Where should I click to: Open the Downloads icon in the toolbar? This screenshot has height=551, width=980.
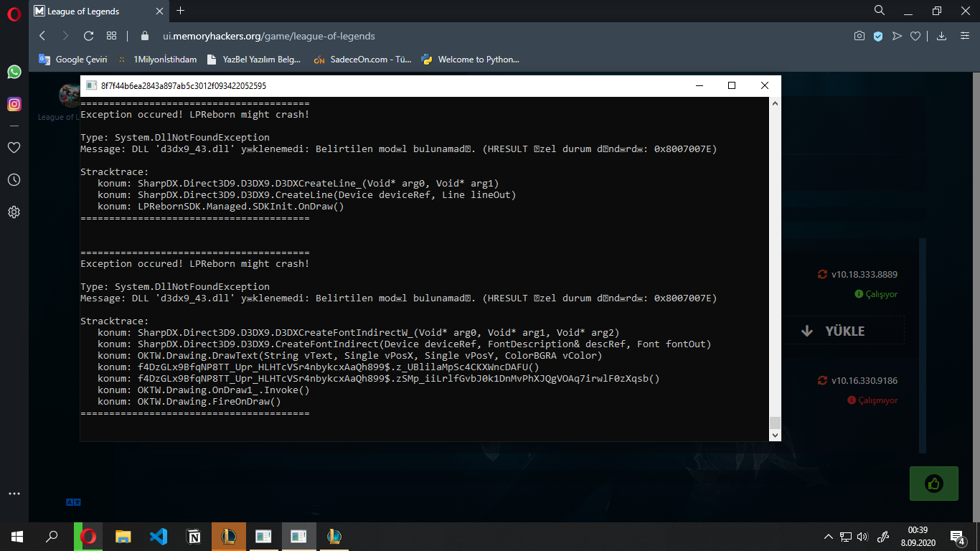(x=942, y=36)
